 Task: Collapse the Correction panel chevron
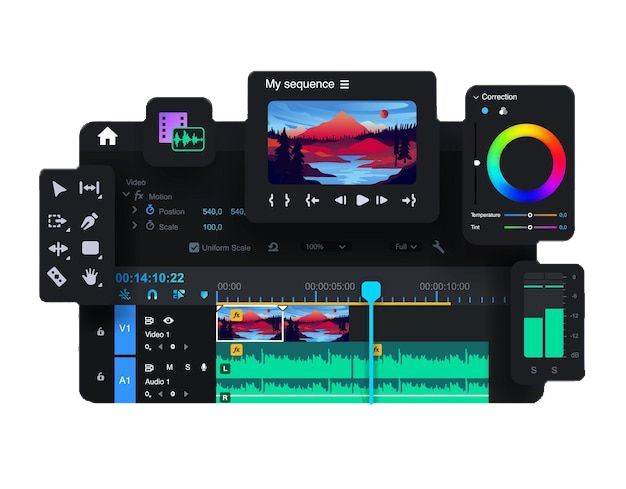coord(475,97)
